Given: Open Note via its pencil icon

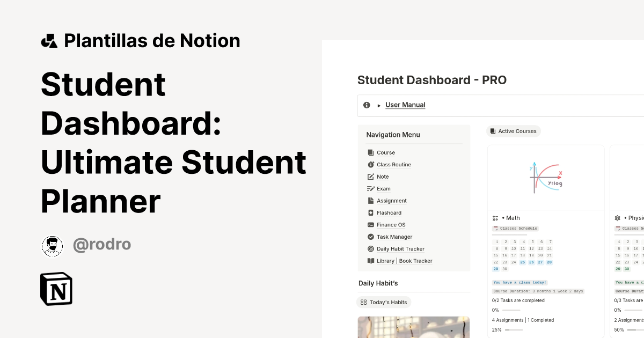Looking at the screenshot, I should click(370, 177).
